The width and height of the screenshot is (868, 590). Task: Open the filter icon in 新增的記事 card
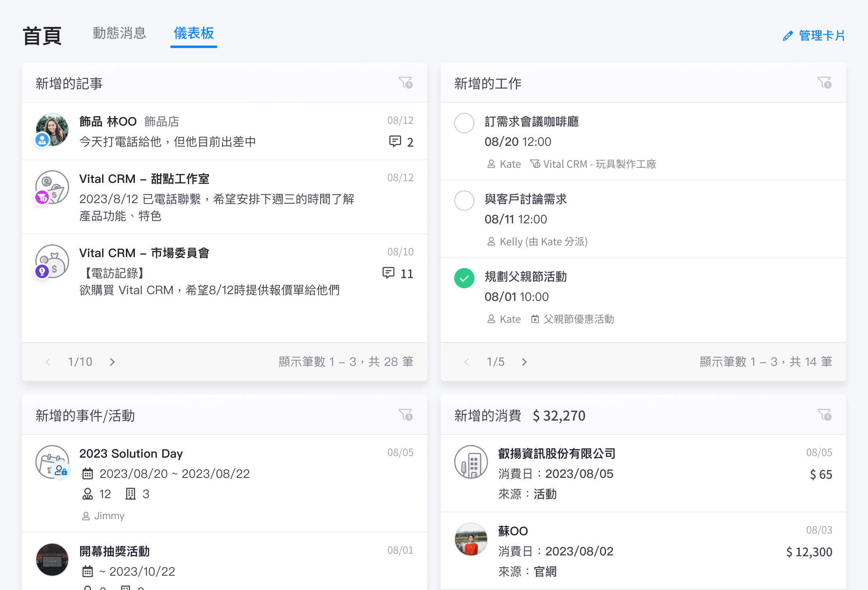pos(406,83)
